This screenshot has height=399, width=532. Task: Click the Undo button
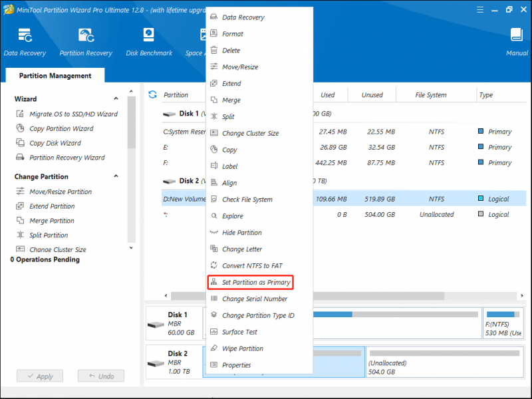(101, 376)
